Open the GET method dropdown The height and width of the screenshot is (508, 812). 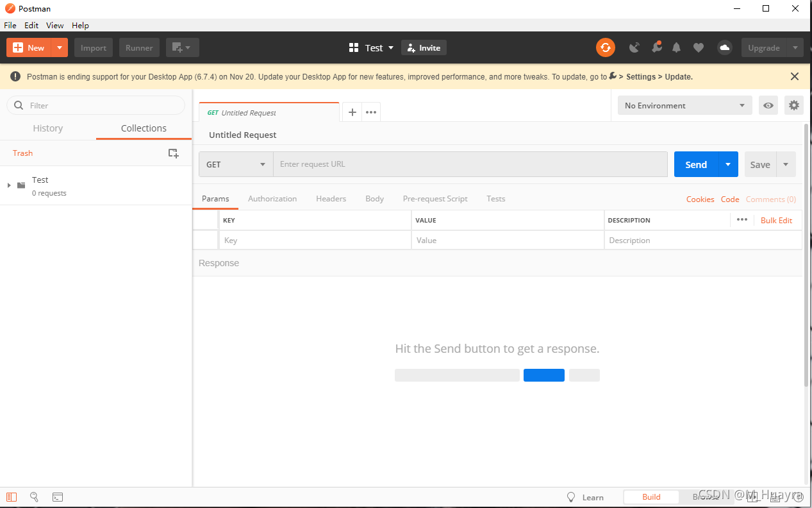coord(236,164)
